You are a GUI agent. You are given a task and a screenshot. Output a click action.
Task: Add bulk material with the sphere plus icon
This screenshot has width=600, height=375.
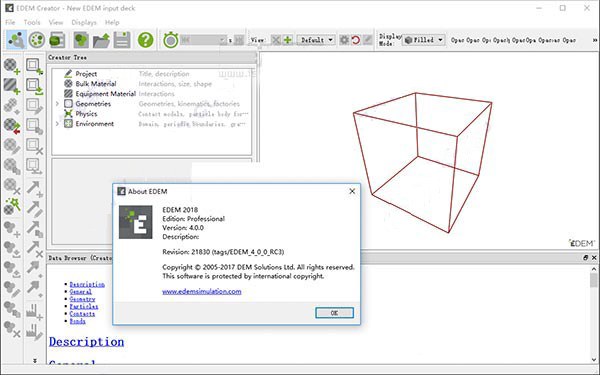point(12,66)
